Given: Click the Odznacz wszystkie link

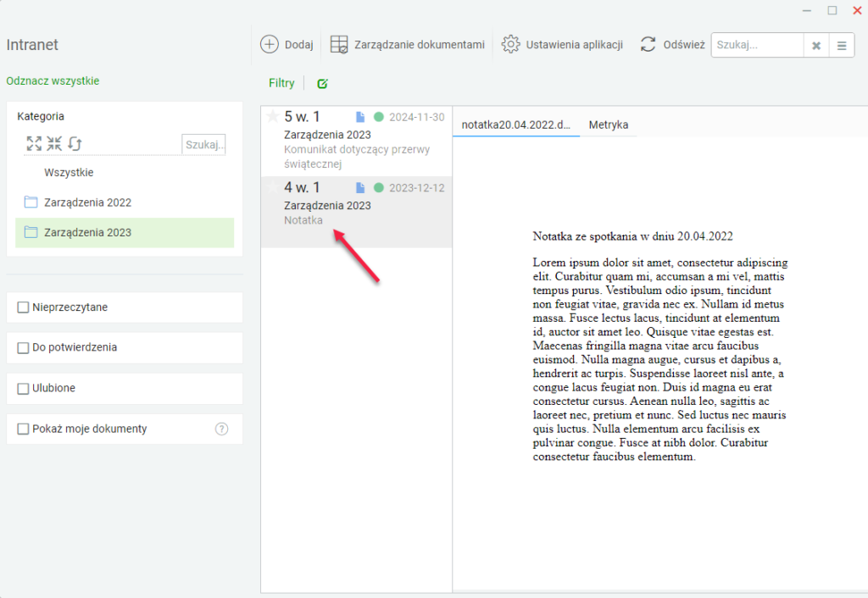Looking at the screenshot, I should click(x=53, y=80).
